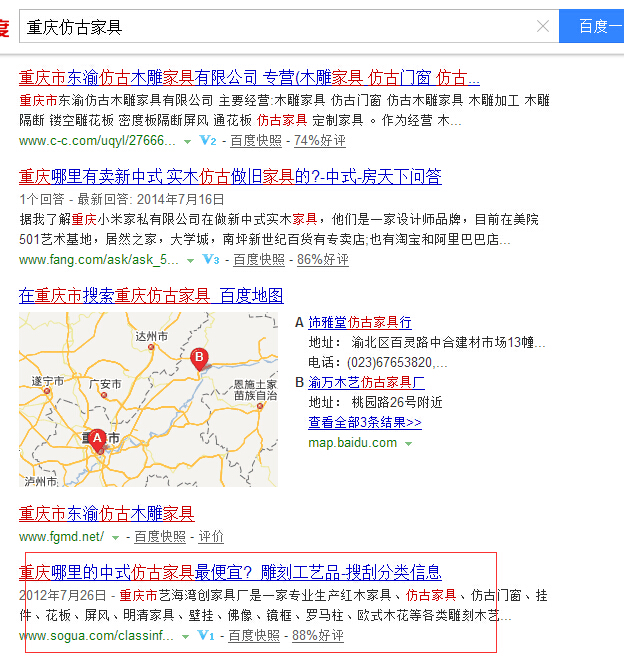Image resolution: width=624 pixels, height=658 pixels.
Task: Click the www.c-c.com/uqyl/27666... URL text
Action: [97, 141]
